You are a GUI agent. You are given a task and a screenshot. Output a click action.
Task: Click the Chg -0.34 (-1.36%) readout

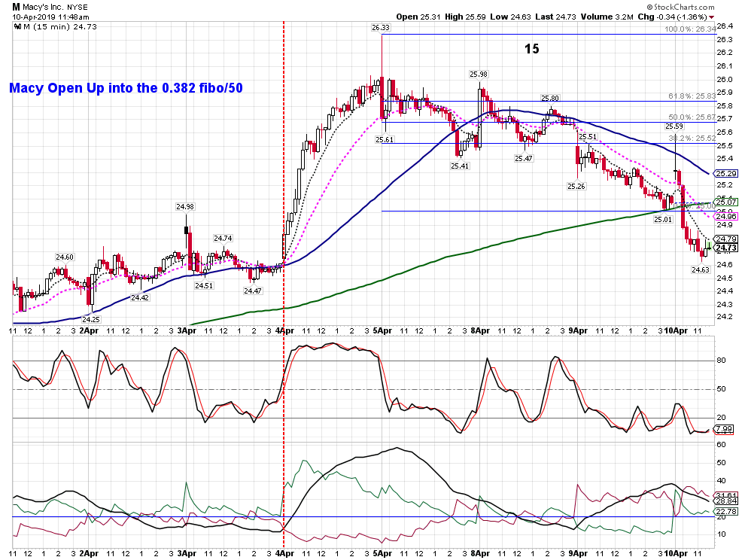point(672,17)
